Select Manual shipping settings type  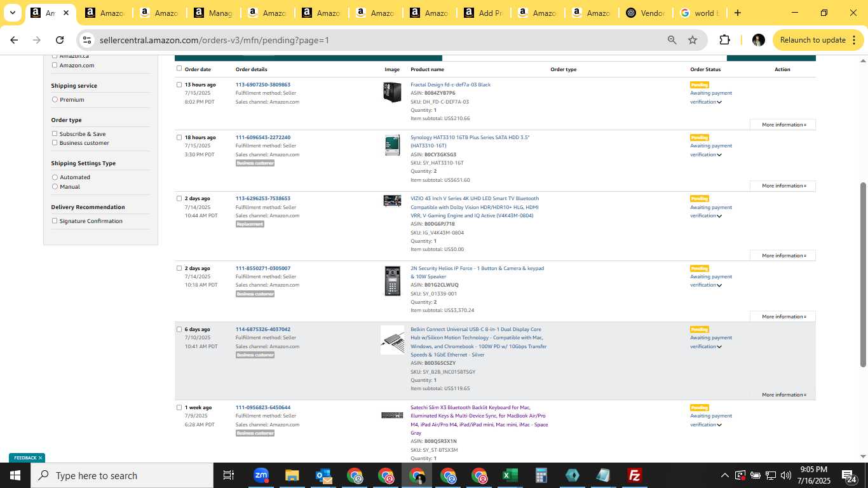(55, 187)
